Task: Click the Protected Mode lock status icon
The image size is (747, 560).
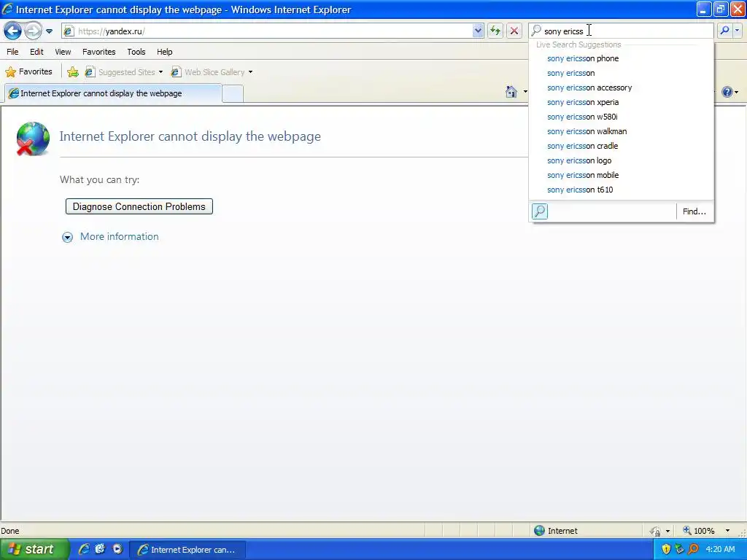Action: tap(656, 531)
